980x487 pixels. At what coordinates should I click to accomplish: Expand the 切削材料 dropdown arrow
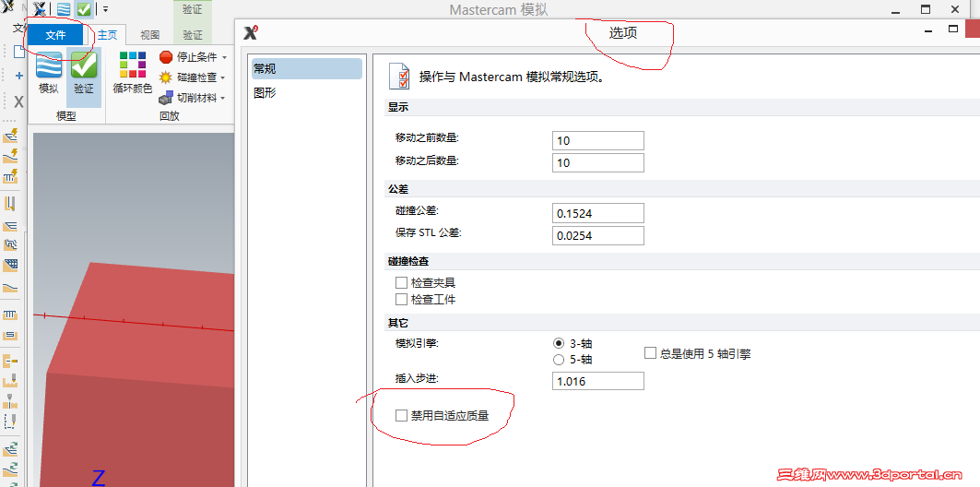(224, 98)
